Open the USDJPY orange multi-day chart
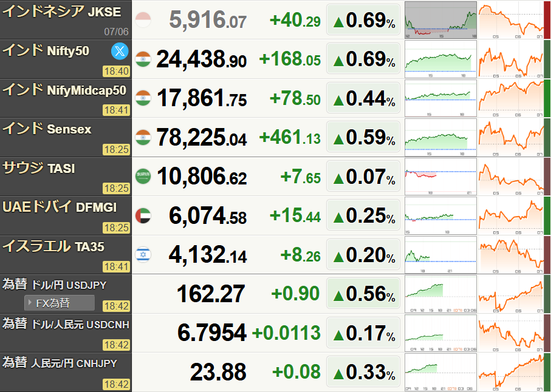The height and width of the screenshot is (392, 551). 511,294
